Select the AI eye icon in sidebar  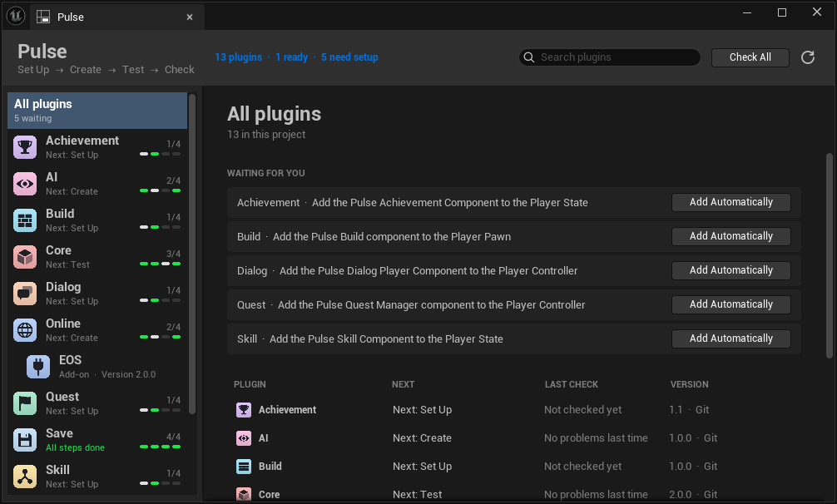coord(25,184)
